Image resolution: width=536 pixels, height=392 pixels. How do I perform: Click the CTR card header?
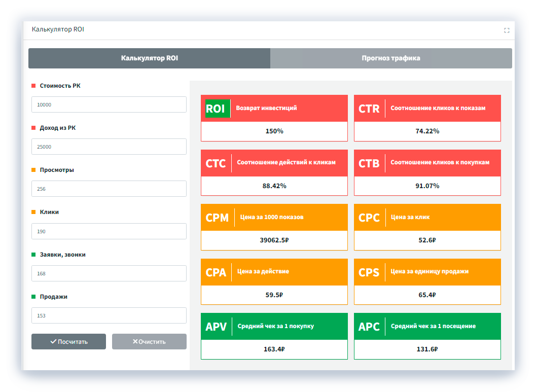[x=427, y=109]
